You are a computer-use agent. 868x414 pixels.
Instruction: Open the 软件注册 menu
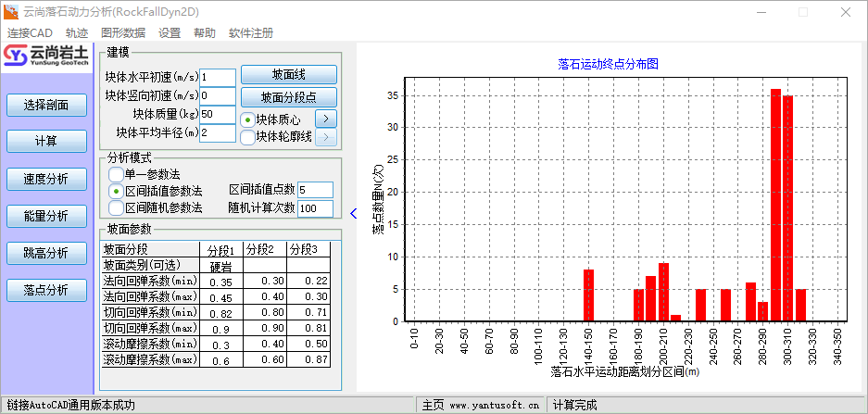[x=251, y=32]
